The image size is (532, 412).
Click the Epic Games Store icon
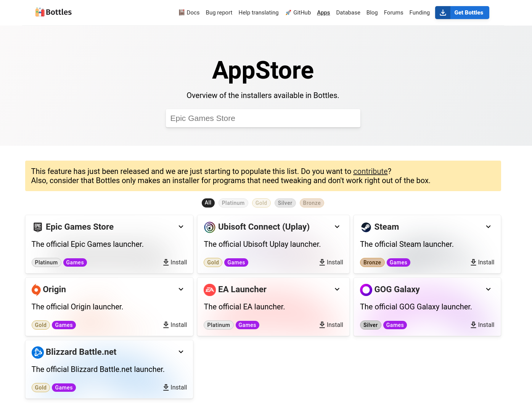[x=37, y=227]
